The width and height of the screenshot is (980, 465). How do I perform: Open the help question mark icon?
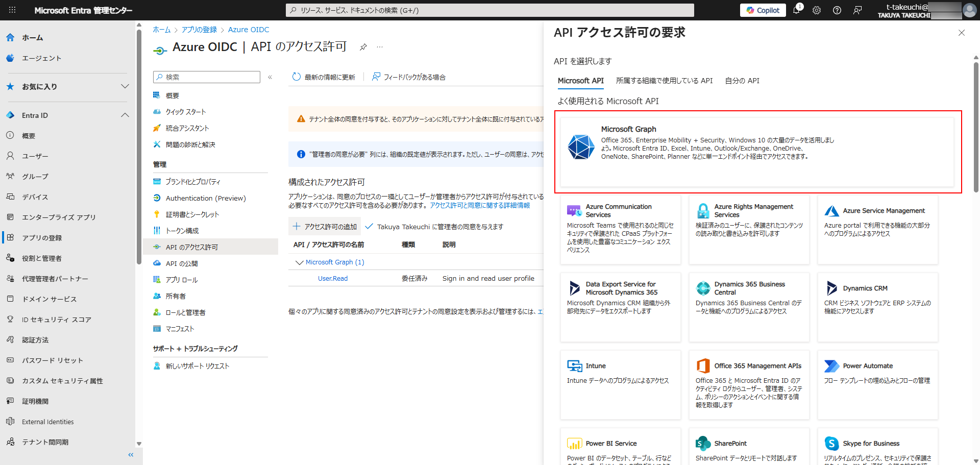tap(837, 10)
